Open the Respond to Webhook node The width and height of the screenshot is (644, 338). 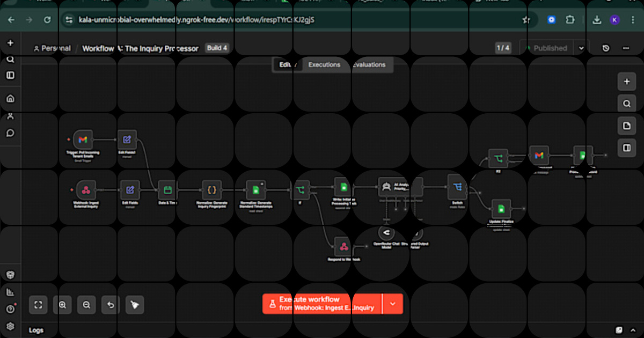pyautogui.click(x=342, y=247)
